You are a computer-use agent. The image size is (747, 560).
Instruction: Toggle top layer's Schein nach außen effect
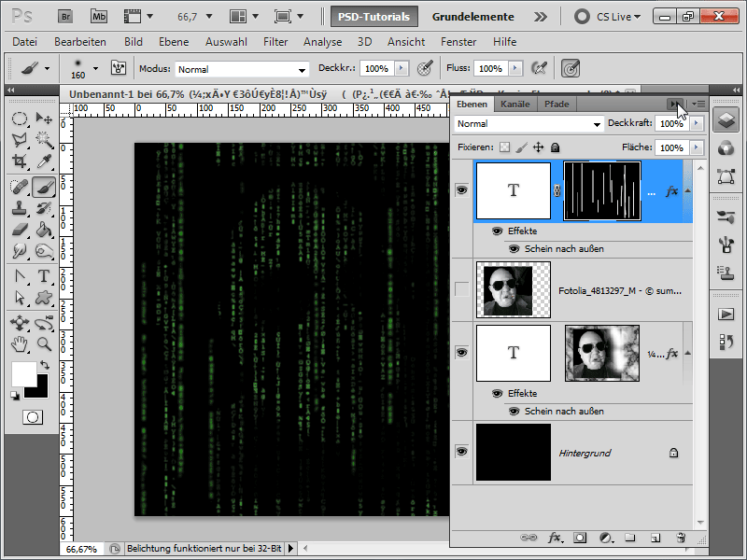514,249
